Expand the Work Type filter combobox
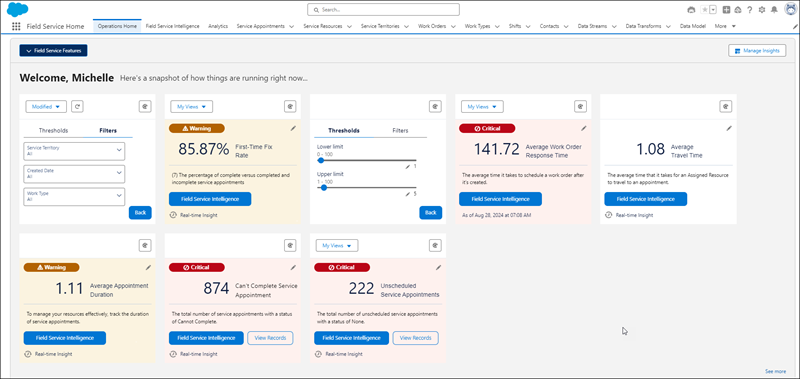The height and width of the screenshot is (379, 800). coord(74,196)
